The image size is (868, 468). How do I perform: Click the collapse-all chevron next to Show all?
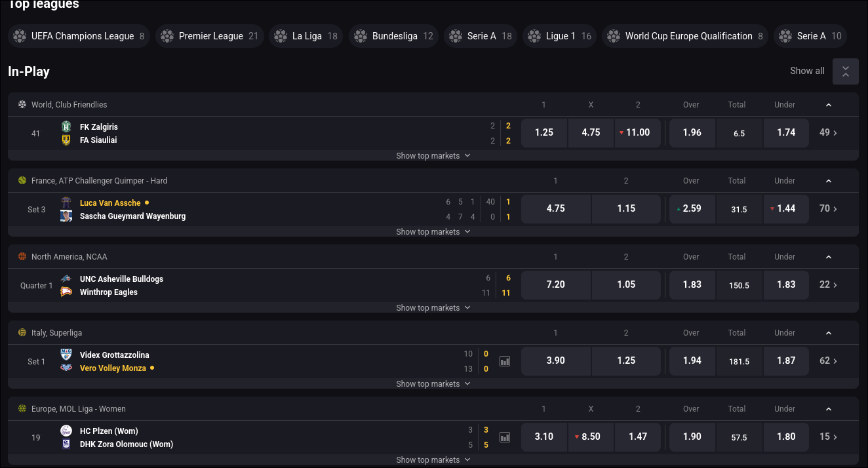click(x=845, y=71)
